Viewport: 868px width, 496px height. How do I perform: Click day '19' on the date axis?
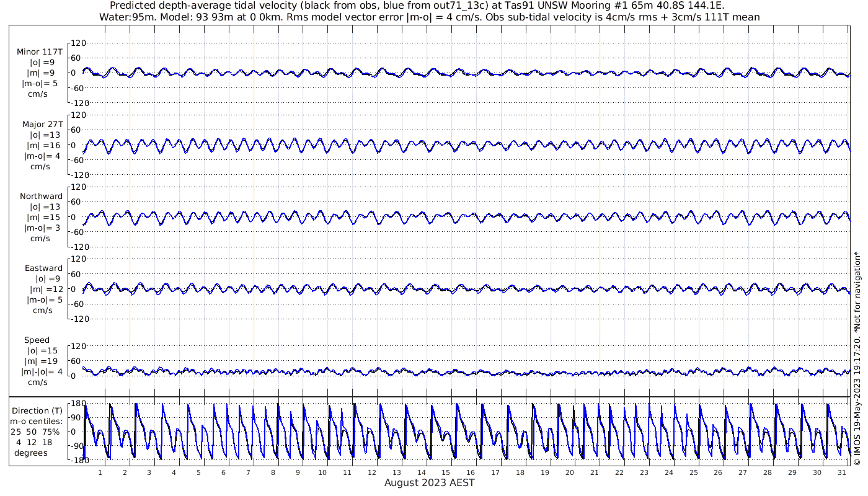[545, 473]
